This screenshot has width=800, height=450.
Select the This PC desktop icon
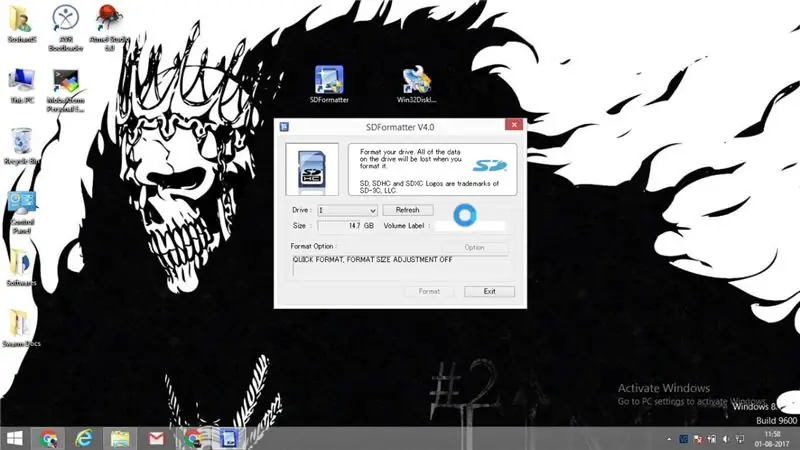[21, 86]
